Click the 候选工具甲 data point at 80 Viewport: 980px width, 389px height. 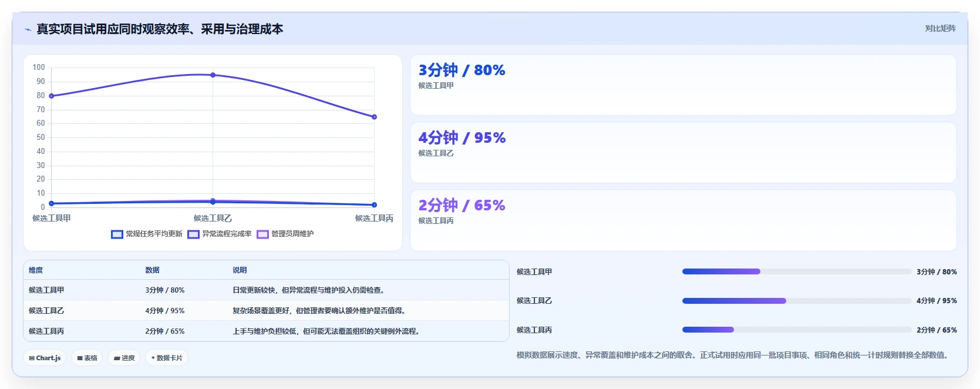[x=52, y=96]
